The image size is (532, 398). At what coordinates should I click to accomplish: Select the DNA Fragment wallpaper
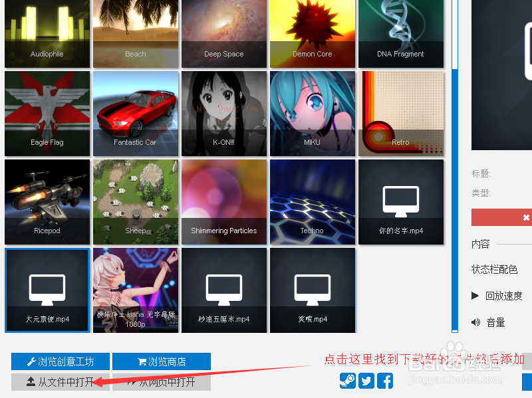click(x=401, y=34)
